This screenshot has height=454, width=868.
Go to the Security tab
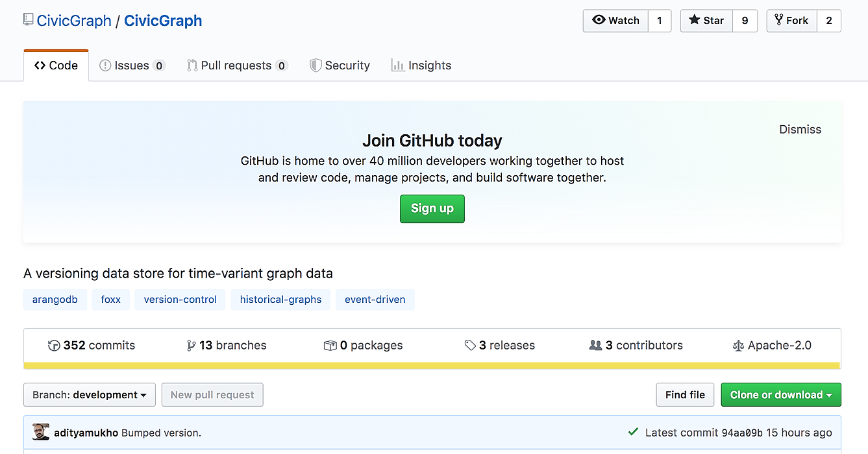tap(340, 66)
